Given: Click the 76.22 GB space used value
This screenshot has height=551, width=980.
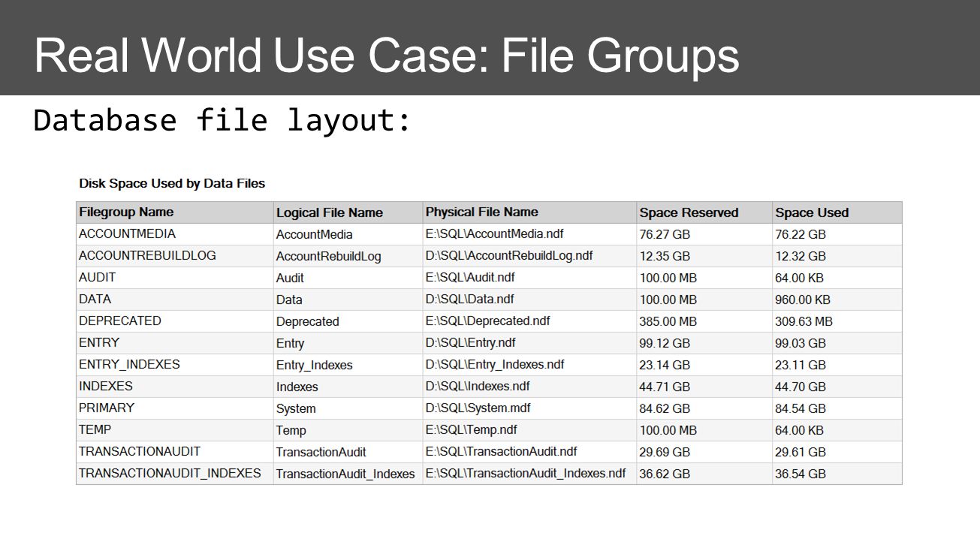Looking at the screenshot, I should click(x=801, y=235).
